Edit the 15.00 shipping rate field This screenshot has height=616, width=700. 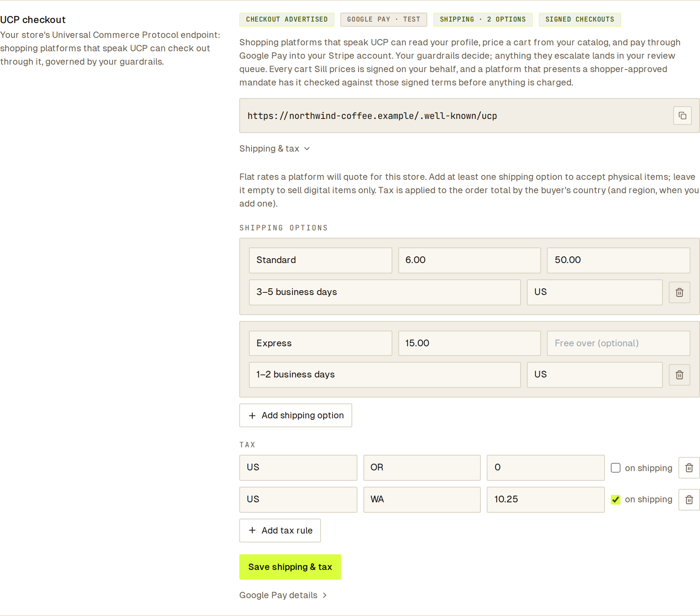(x=470, y=343)
